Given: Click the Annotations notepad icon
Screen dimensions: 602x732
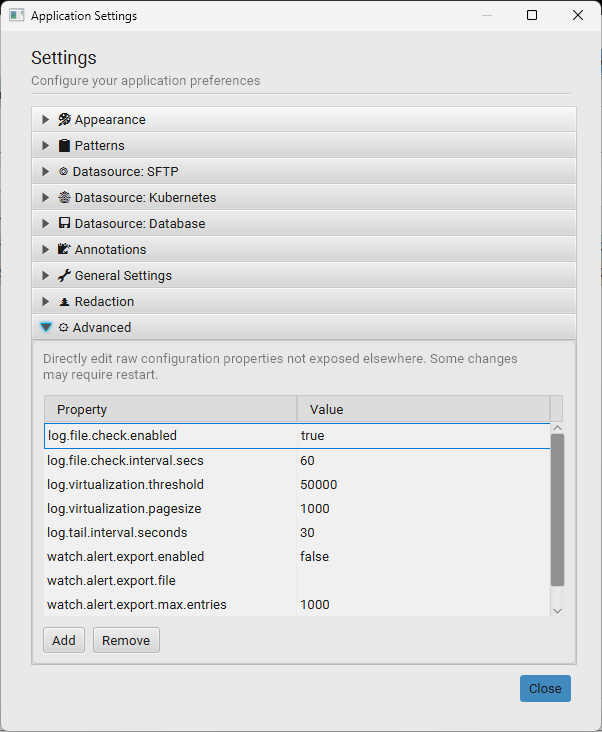Looking at the screenshot, I should [64, 249].
